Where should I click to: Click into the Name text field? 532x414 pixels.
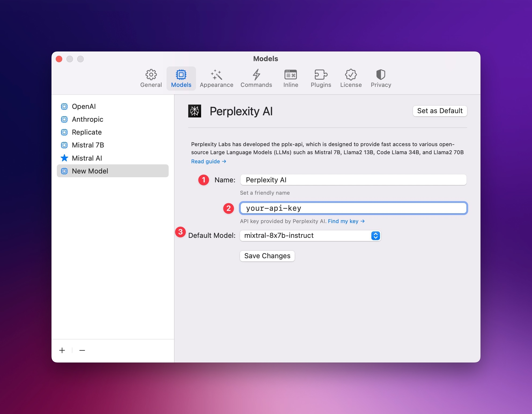pos(353,180)
